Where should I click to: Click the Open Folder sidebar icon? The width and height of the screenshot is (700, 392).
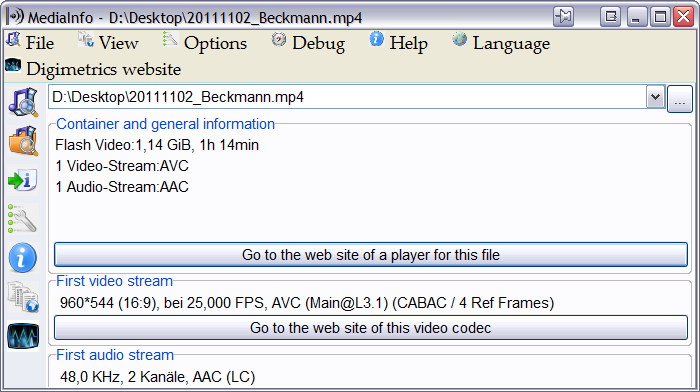coord(23,141)
